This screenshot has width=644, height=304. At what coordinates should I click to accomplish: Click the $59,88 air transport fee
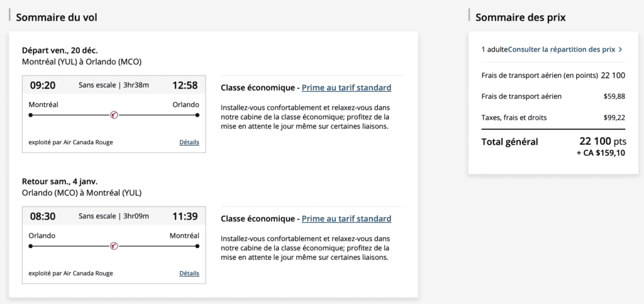point(613,96)
